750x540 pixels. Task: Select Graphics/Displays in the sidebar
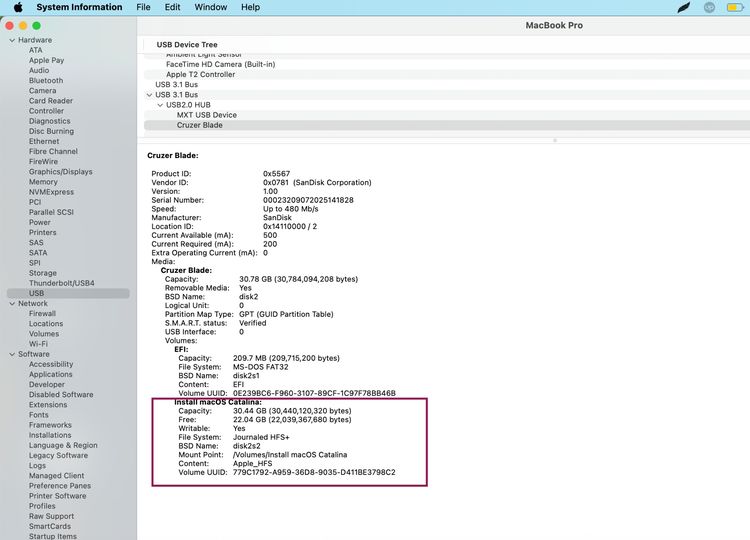pyautogui.click(x=61, y=172)
